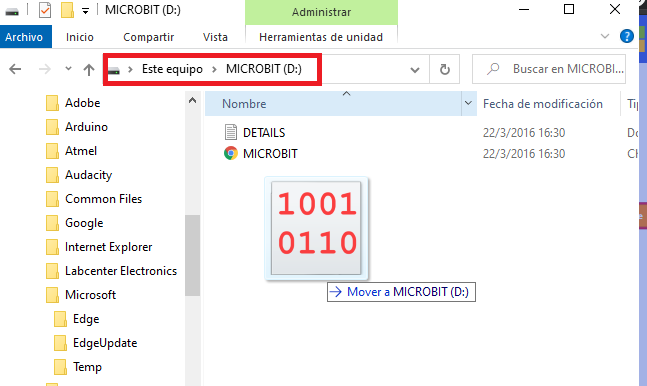Switch to the Compartir ribbon tab
The width and height of the screenshot is (647, 386).
click(149, 37)
